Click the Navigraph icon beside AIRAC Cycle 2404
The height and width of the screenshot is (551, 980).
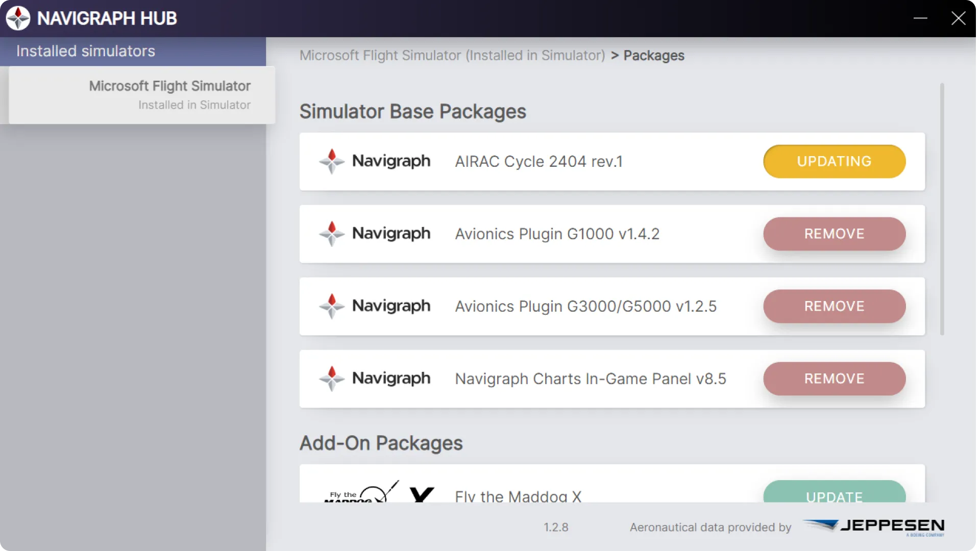tap(332, 161)
